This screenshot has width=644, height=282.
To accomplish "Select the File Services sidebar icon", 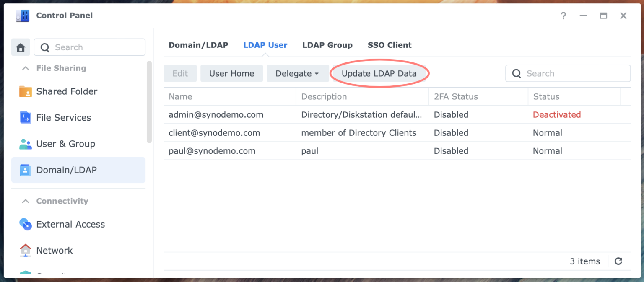I will [26, 117].
